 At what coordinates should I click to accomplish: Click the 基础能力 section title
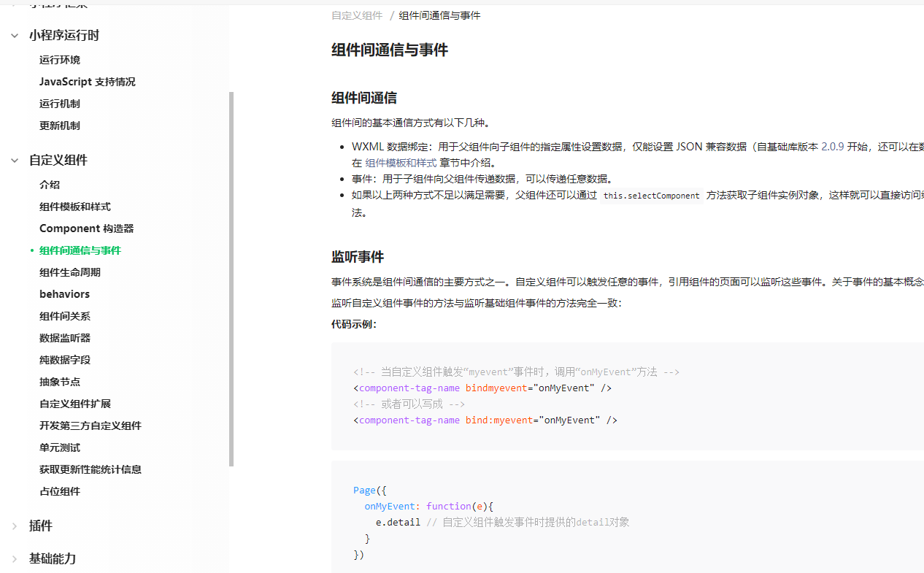point(53,558)
